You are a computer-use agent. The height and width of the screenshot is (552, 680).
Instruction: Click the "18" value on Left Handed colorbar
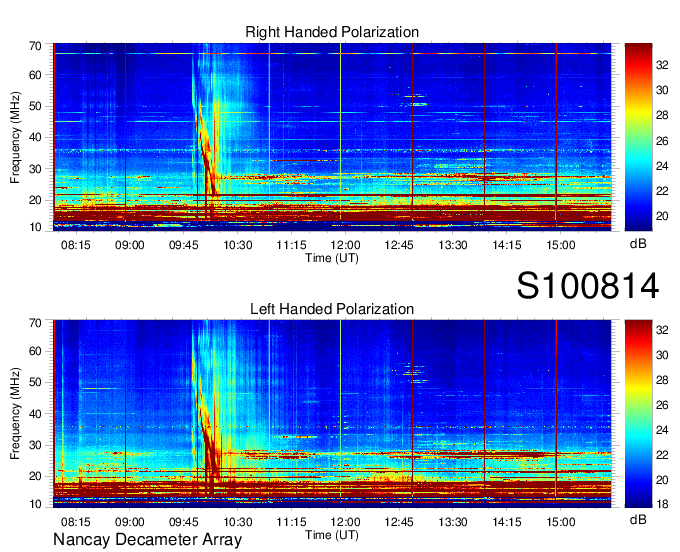click(x=662, y=504)
